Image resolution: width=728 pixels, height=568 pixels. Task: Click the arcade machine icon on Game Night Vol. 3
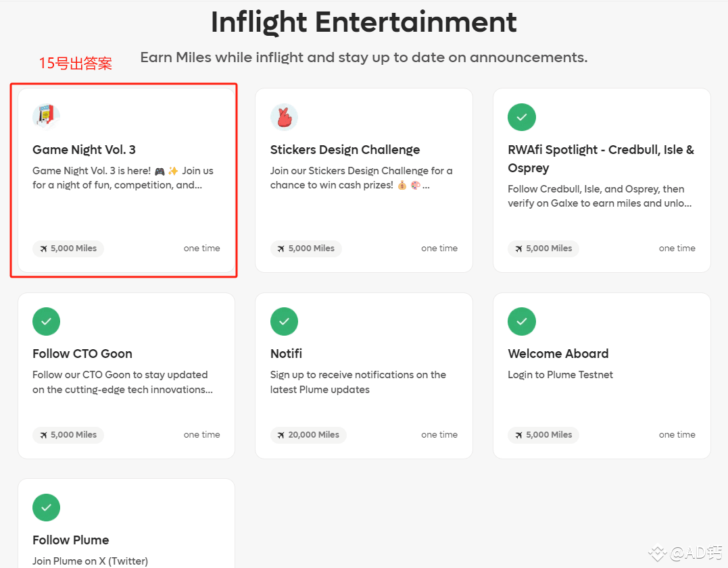[x=46, y=115]
